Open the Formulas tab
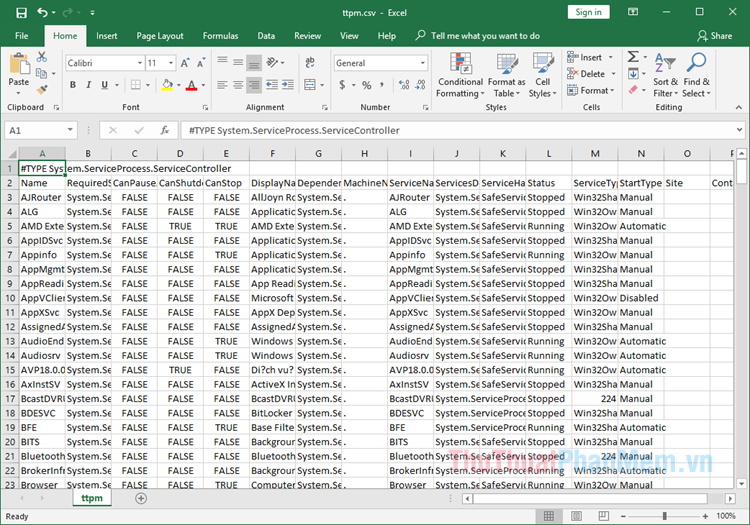This screenshot has height=525, width=750. 220,36
